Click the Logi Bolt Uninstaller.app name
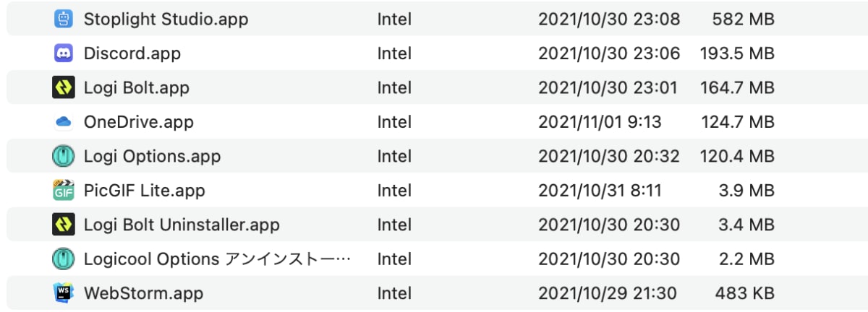Viewport: 868px width, 312px height. [x=182, y=225]
